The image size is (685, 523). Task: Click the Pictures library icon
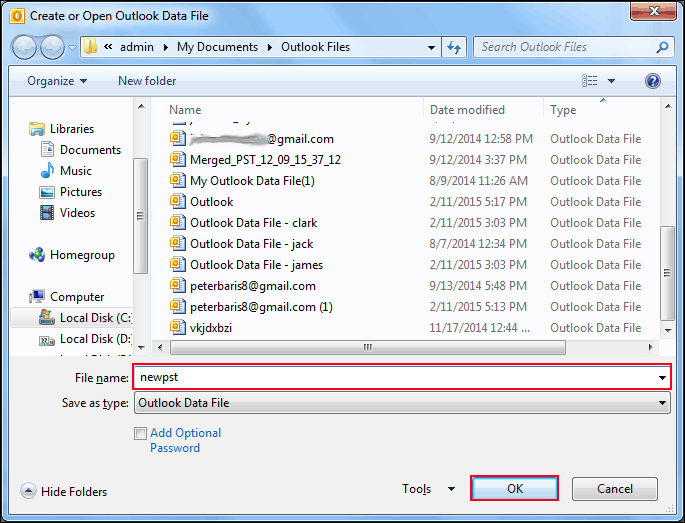(47, 192)
